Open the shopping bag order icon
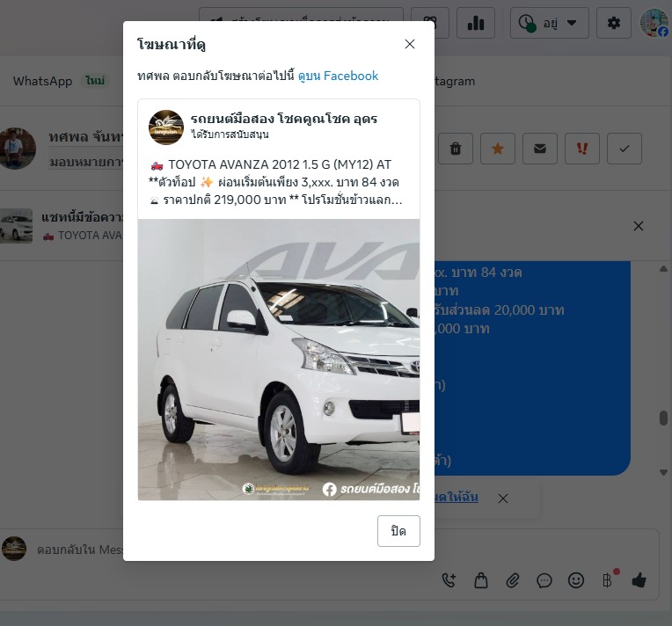 pyautogui.click(x=481, y=580)
